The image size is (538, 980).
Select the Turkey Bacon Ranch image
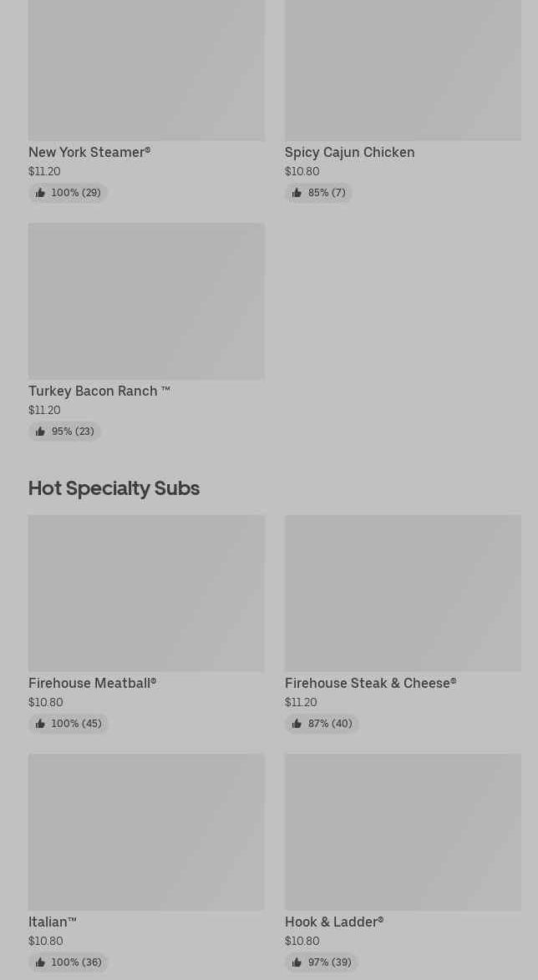tap(146, 301)
